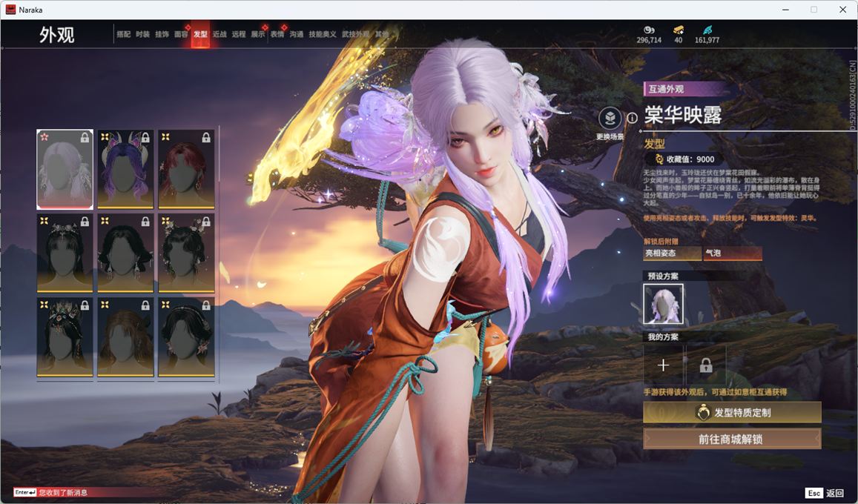Select the purple horned hairstyle thumbnail
858x504 pixels.
coord(125,170)
